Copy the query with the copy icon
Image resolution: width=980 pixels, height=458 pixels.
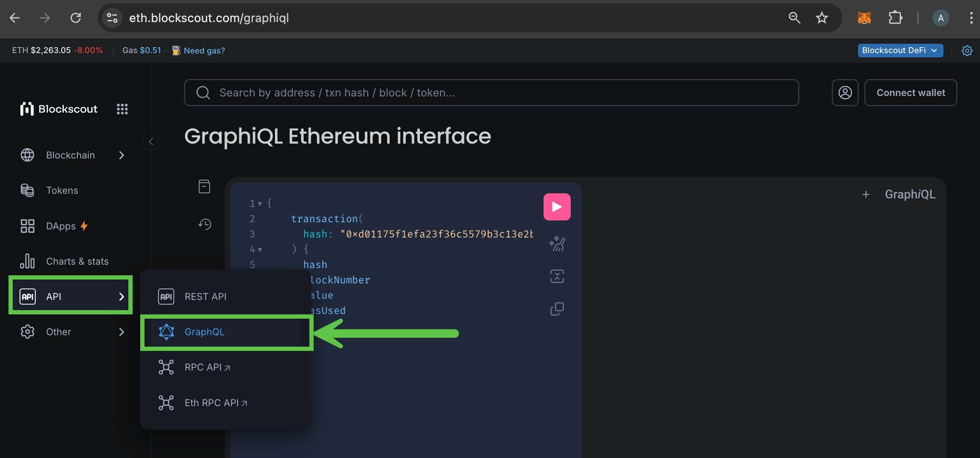[557, 309]
